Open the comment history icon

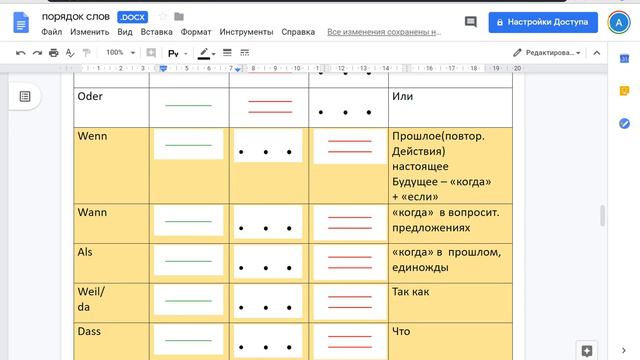[471, 22]
